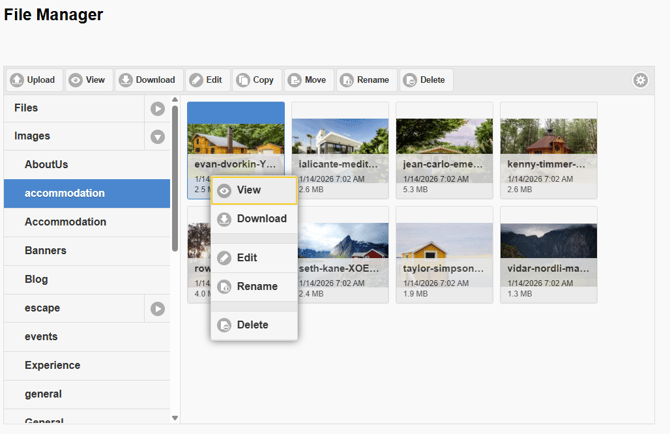Image resolution: width=670 pixels, height=434 pixels.
Task: Click the Download toolbar button
Action: pos(149,80)
